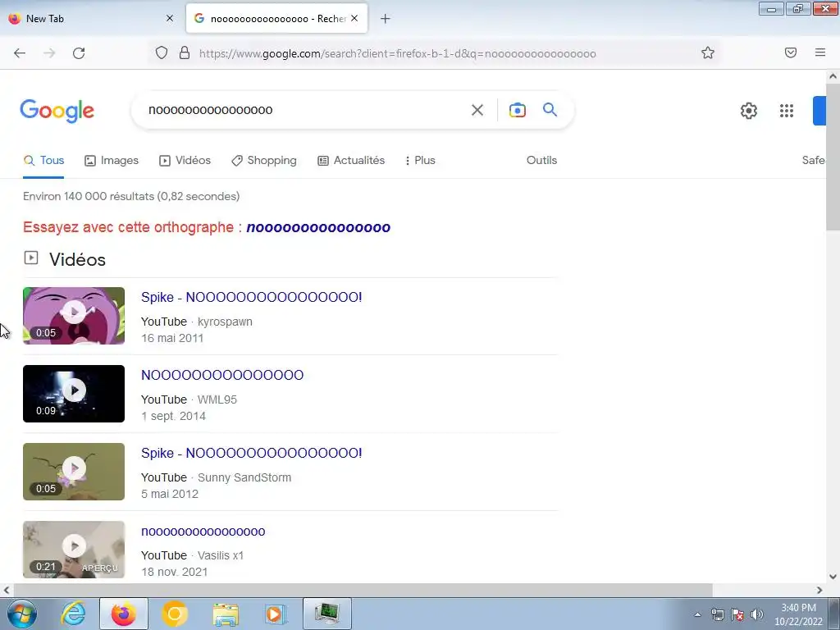
Task: Play the 0:09 WML95 video thumbnail
Action: [x=74, y=394]
